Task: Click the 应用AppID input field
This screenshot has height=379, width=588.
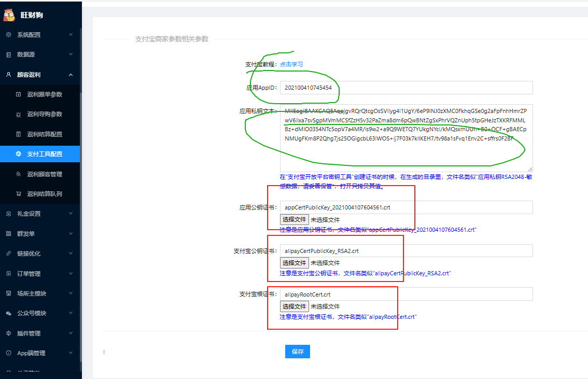Action: tap(406, 88)
